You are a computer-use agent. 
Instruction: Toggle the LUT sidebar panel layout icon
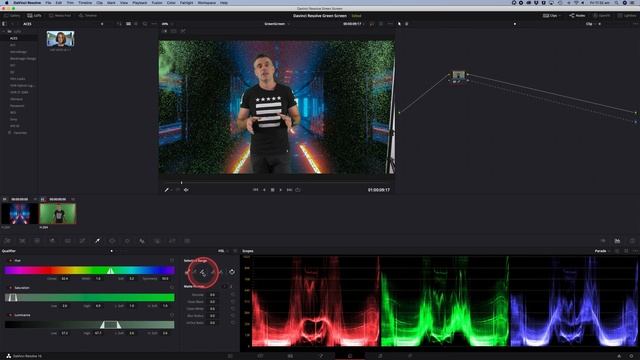[x=4, y=24]
